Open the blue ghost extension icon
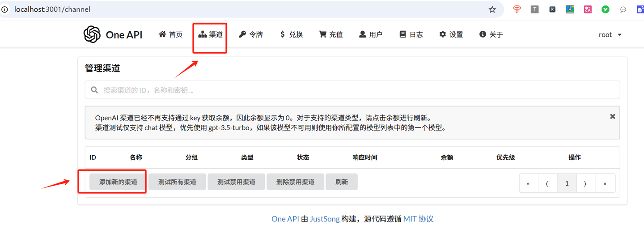The image size is (644, 238). [640, 9]
